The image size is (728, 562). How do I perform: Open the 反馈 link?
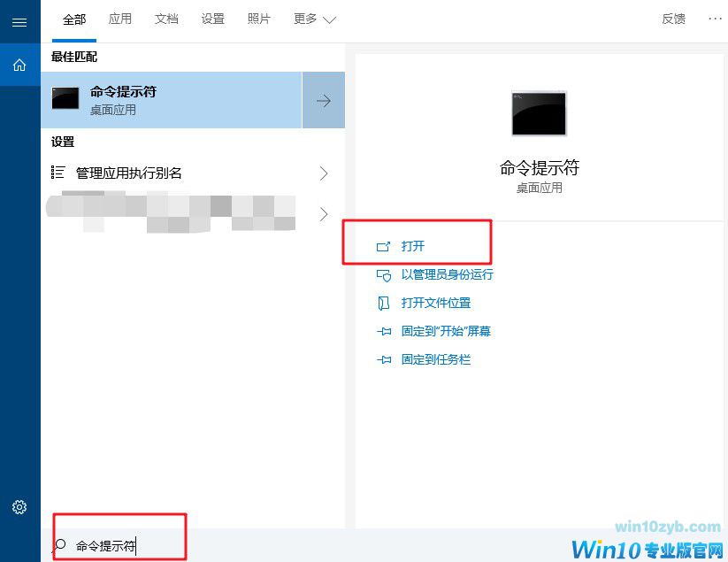(x=673, y=19)
